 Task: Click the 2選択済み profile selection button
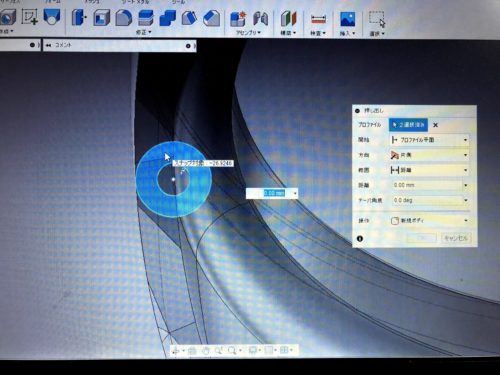pyautogui.click(x=408, y=125)
